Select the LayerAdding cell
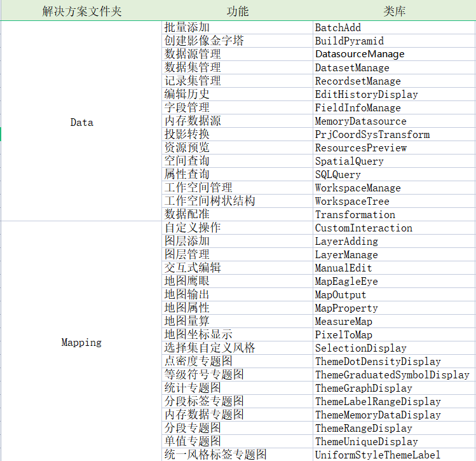476x461 pixels. tap(394, 242)
